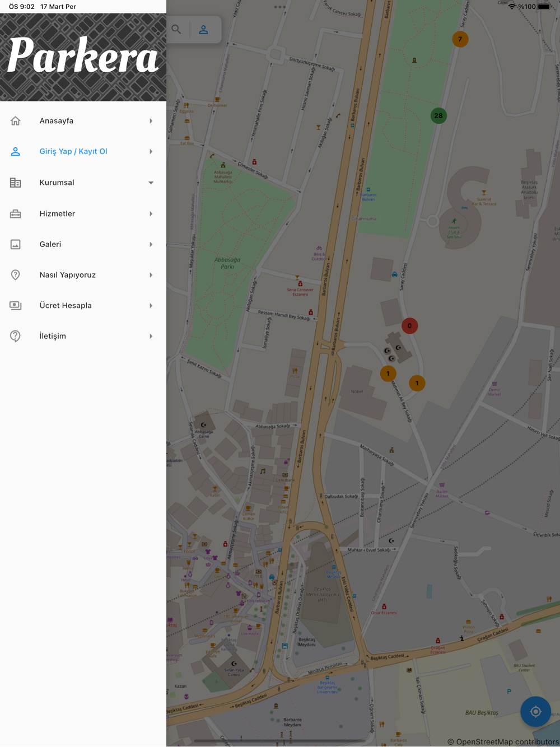Expand the Hizmetler arrow
560x747 pixels.
(x=151, y=214)
